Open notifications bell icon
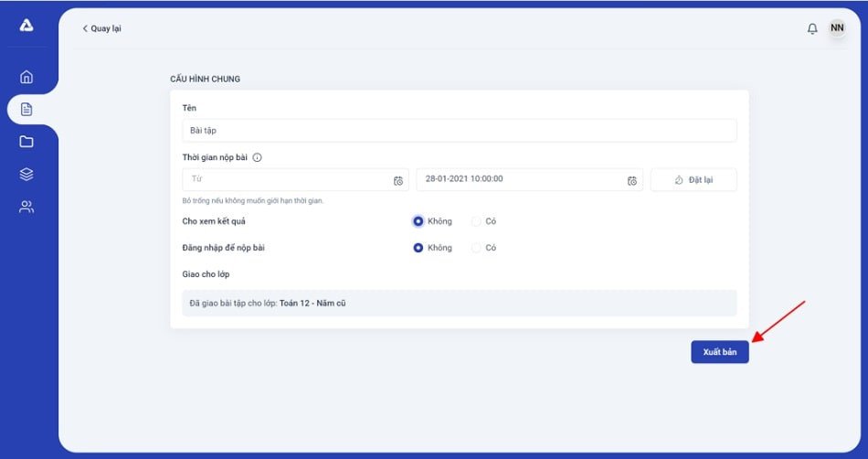Viewport: 868px width, 459px height. [812, 28]
